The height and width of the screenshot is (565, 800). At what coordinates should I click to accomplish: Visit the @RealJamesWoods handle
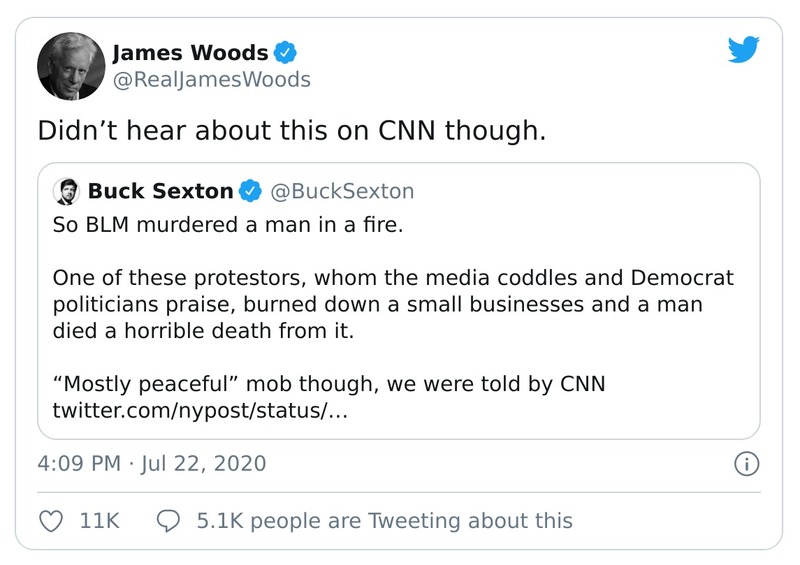[211, 79]
